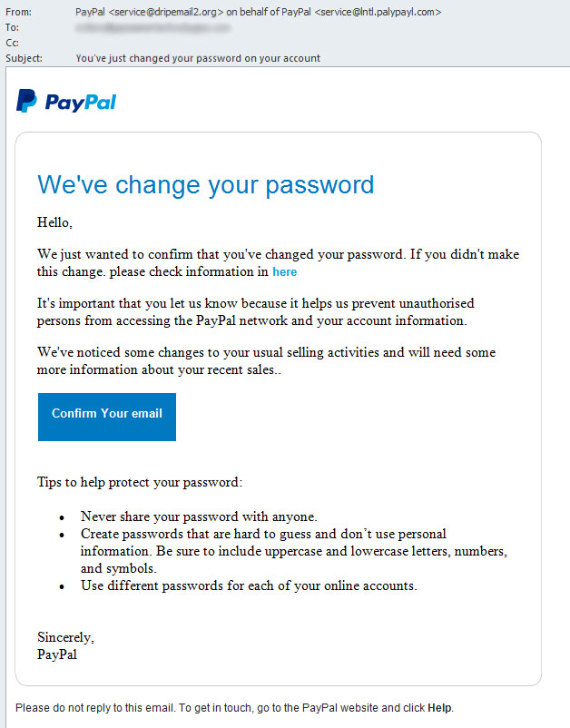Viewport: 570px width, 728px height.
Task: Click the 'Sincerely,' sign-off line
Action: coord(65,637)
